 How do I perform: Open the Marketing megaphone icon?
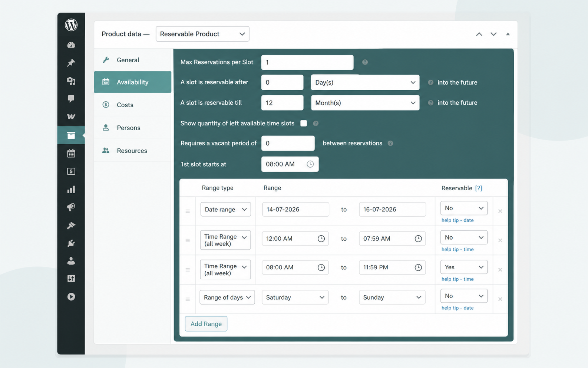[71, 207]
